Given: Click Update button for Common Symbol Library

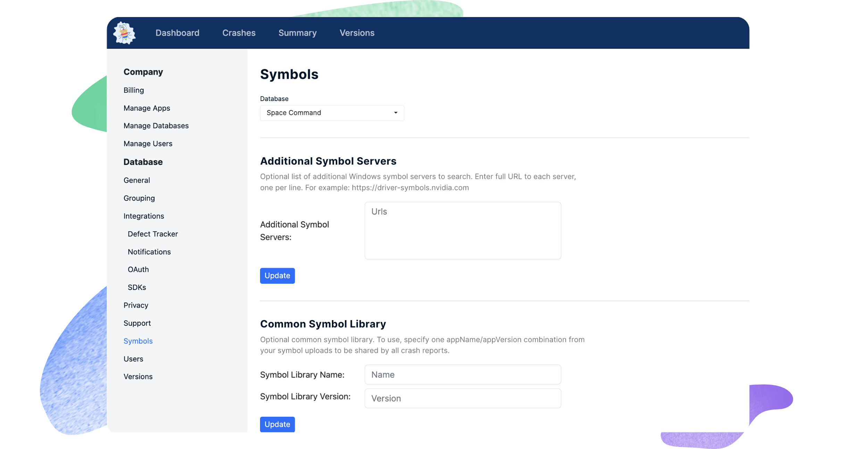Looking at the screenshot, I should [278, 424].
